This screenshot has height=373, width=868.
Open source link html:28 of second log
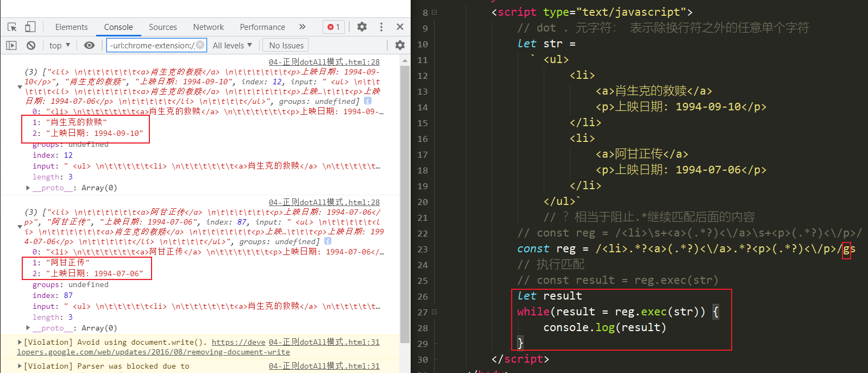click(324, 202)
